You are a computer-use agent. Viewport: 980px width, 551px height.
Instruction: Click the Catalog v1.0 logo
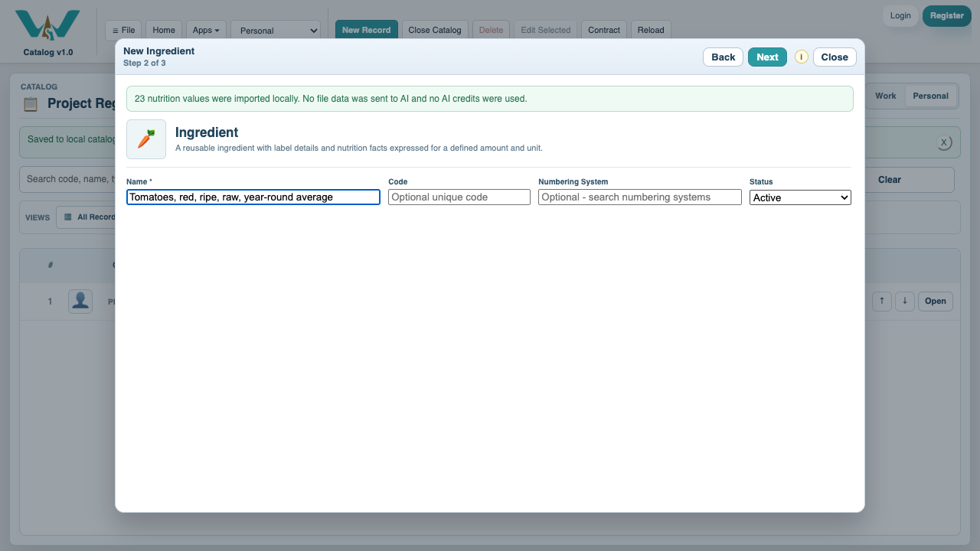coord(47,32)
